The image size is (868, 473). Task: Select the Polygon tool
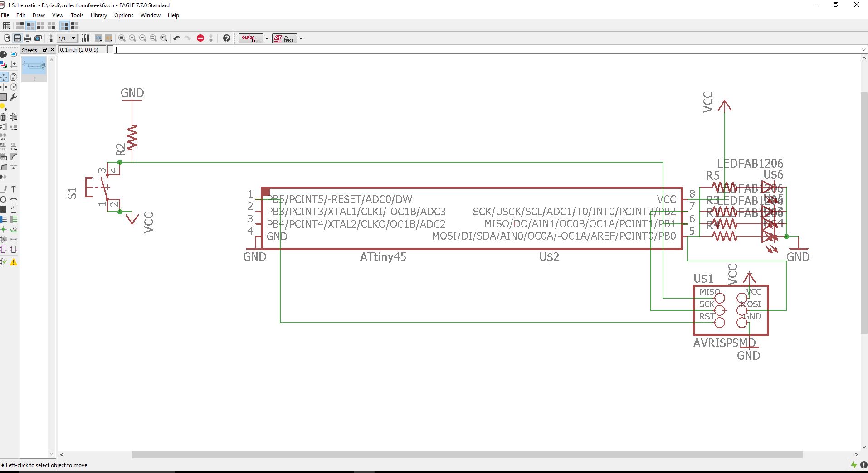coord(14,209)
